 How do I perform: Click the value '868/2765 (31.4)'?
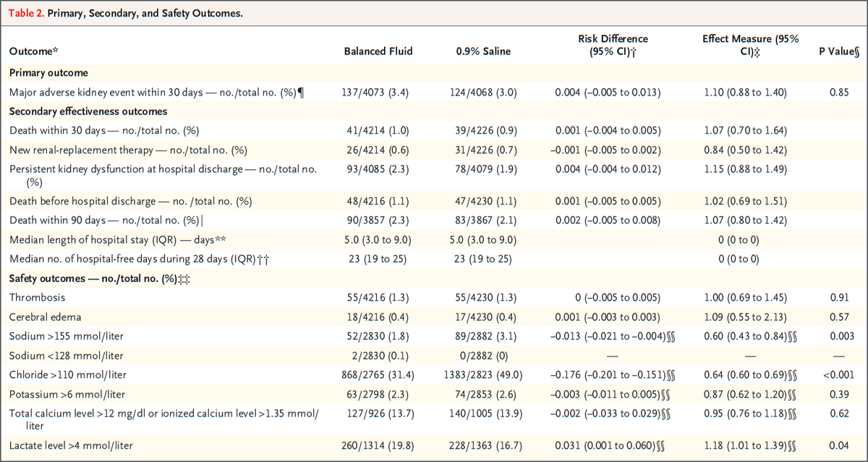tap(376, 375)
